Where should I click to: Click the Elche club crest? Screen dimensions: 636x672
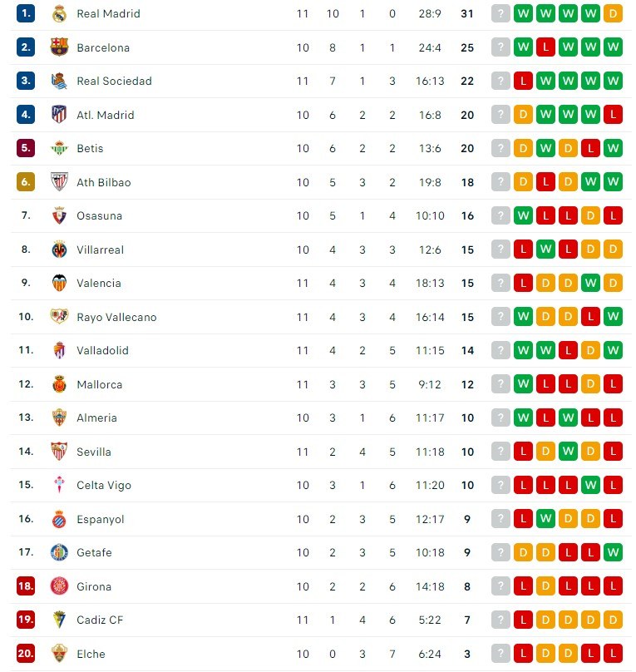59,653
